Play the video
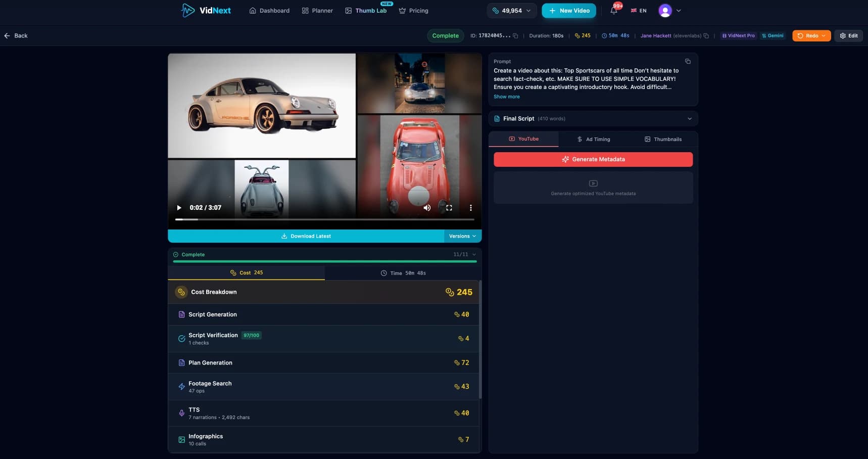 pos(179,208)
